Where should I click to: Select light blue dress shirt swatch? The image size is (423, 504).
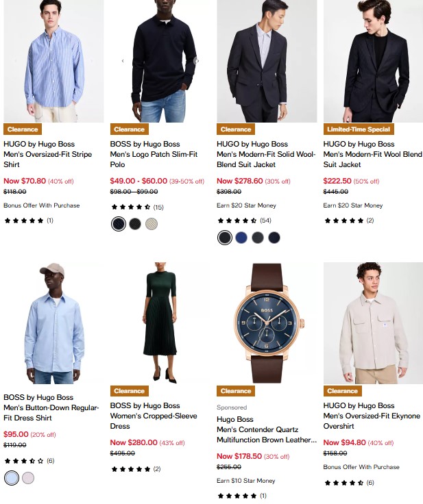coord(12,478)
